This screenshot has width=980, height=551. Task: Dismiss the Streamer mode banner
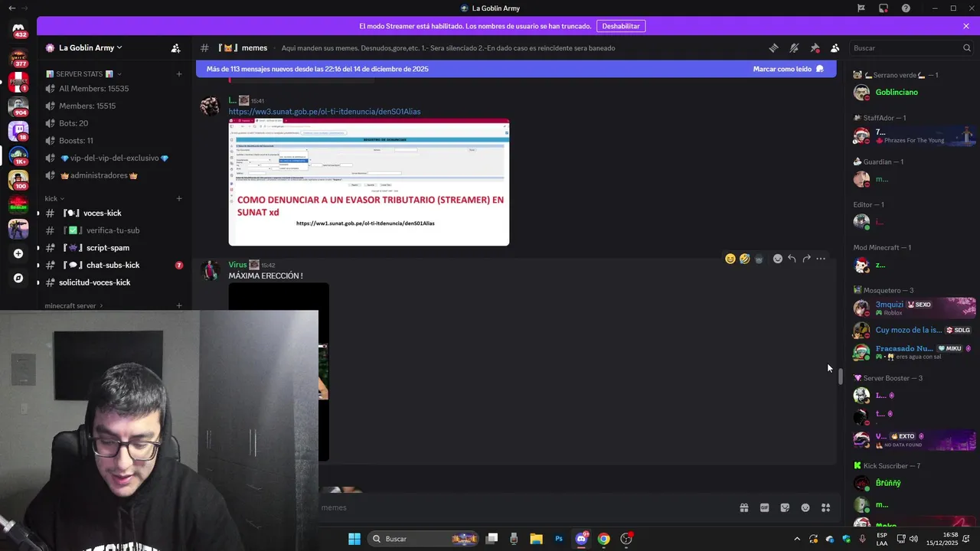966,26
